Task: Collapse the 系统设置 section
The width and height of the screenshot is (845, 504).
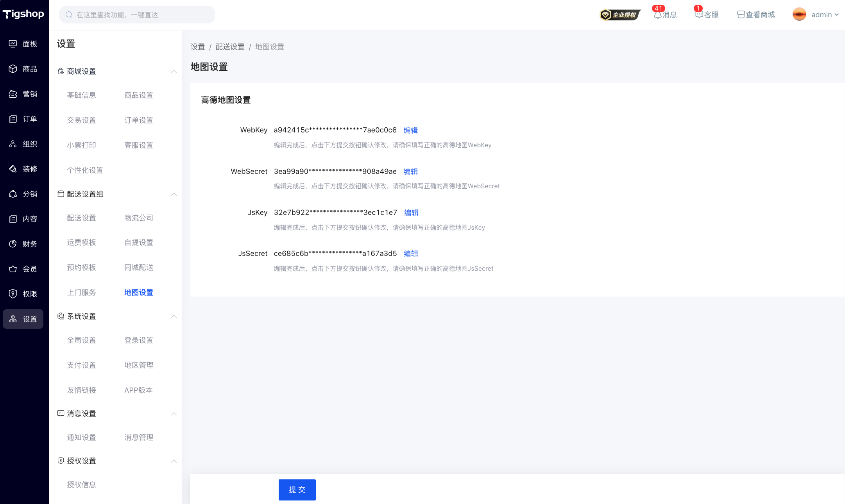Action: coord(174,316)
